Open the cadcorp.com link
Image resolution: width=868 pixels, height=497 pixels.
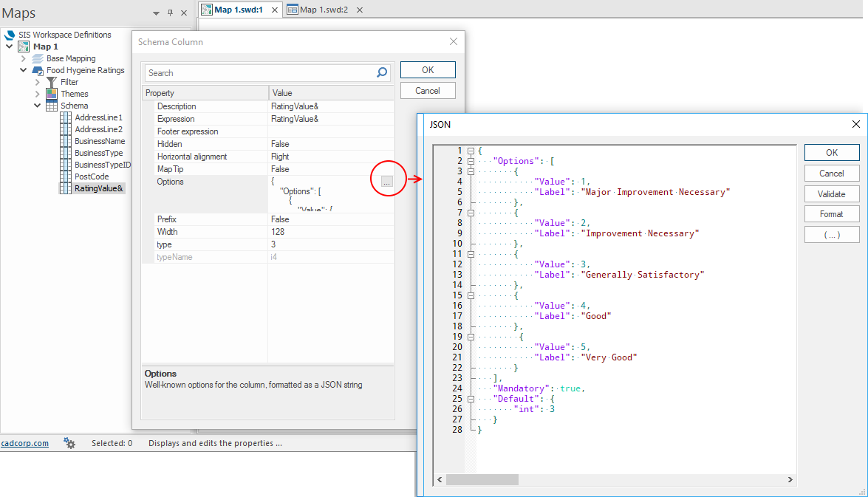point(24,443)
